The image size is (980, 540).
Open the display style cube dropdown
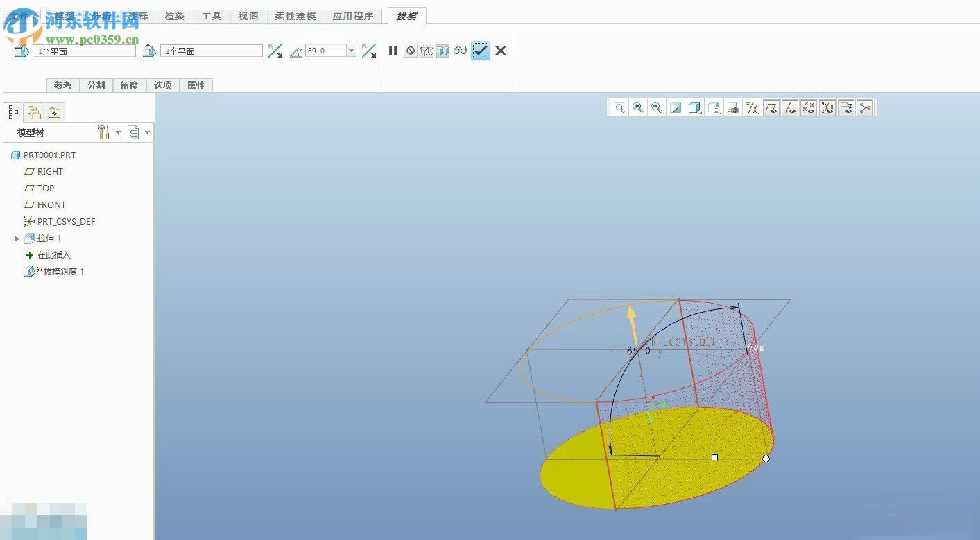(x=695, y=107)
